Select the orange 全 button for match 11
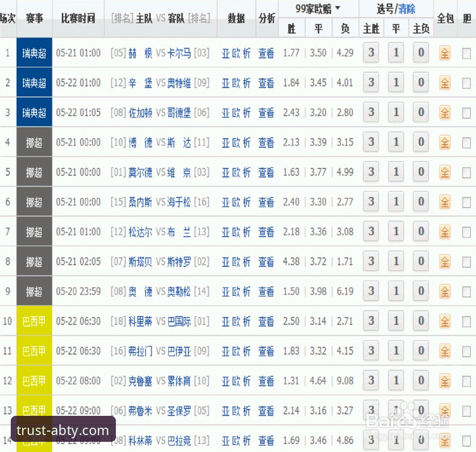Screen dimensions: 476x452 (445, 351)
